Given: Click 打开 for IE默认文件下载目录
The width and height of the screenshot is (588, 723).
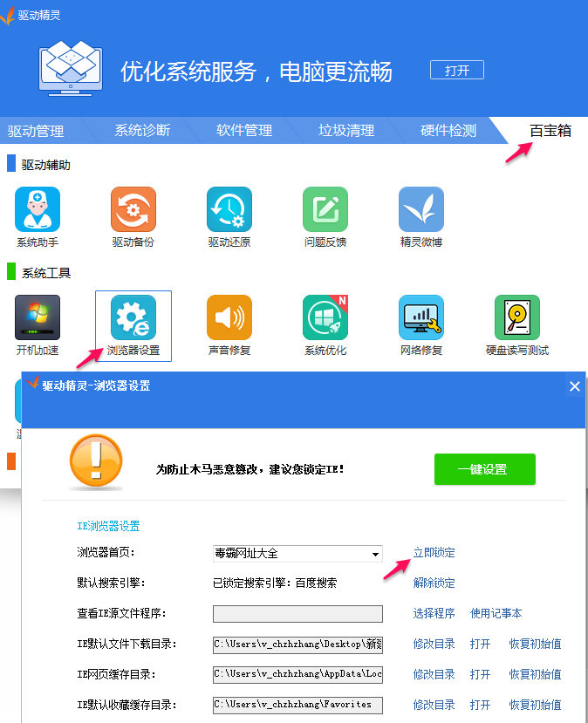Looking at the screenshot, I should [x=480, y=644].
